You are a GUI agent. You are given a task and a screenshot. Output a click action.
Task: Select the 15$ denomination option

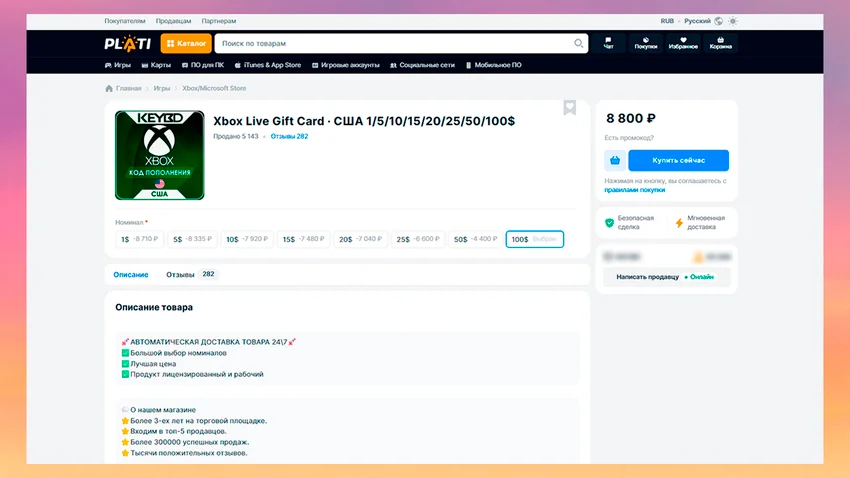pos(303,239)
